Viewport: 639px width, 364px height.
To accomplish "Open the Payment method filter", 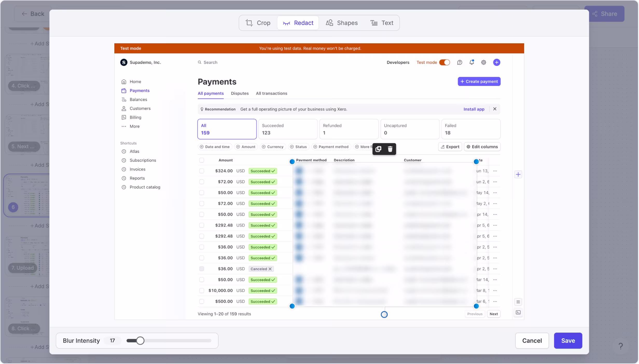I will (x=331, y=147).
